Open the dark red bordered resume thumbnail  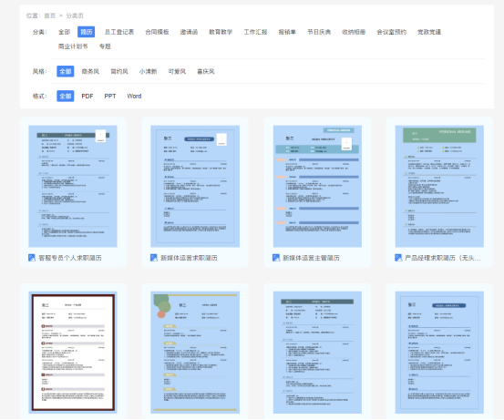(x=73, y=353)
